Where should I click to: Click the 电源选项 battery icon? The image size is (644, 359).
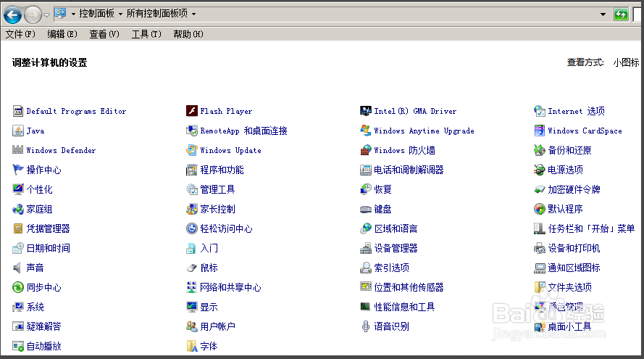pos(540,170)
